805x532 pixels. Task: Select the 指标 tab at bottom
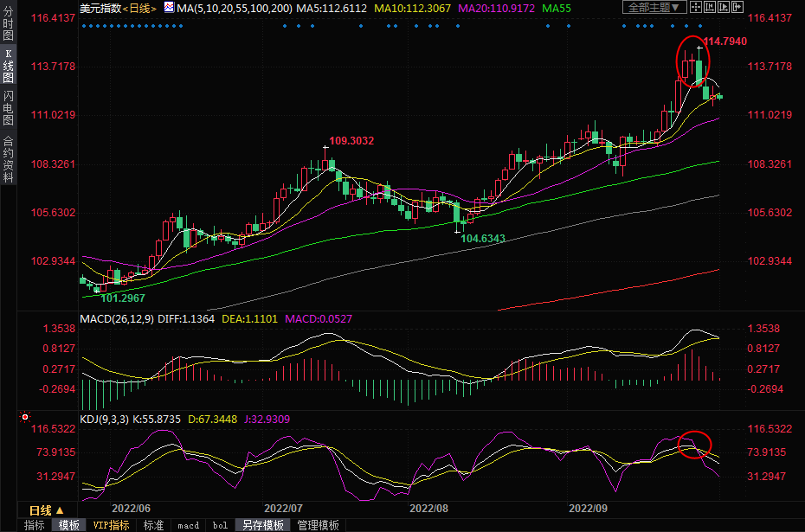35,525
